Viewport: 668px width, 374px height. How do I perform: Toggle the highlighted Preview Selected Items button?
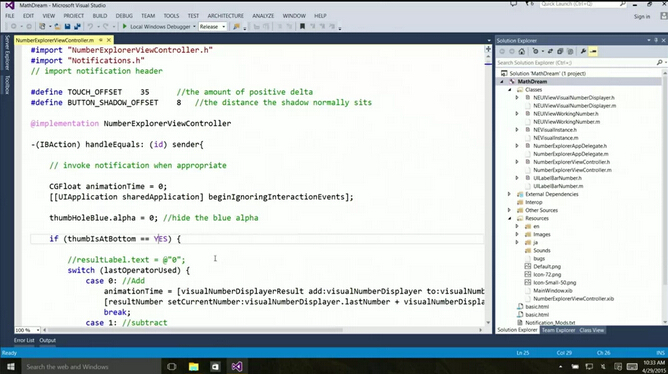click(593, 52)
